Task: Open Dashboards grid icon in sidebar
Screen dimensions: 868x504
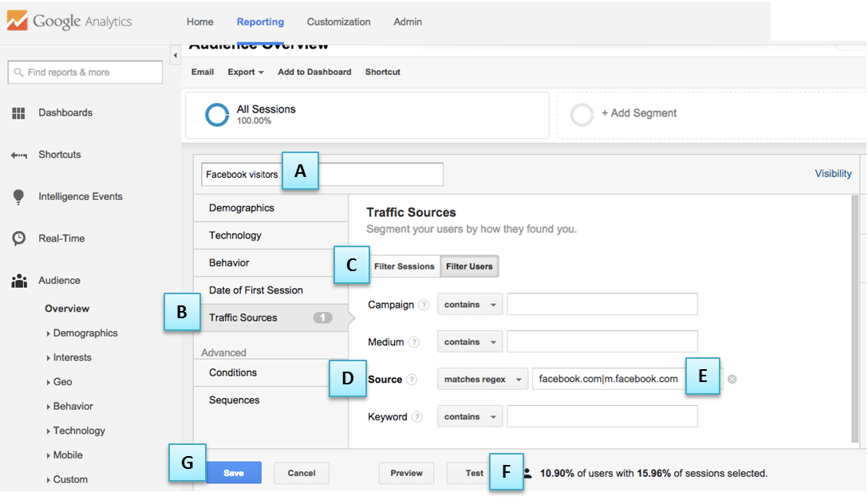Action: click(19, 113)
